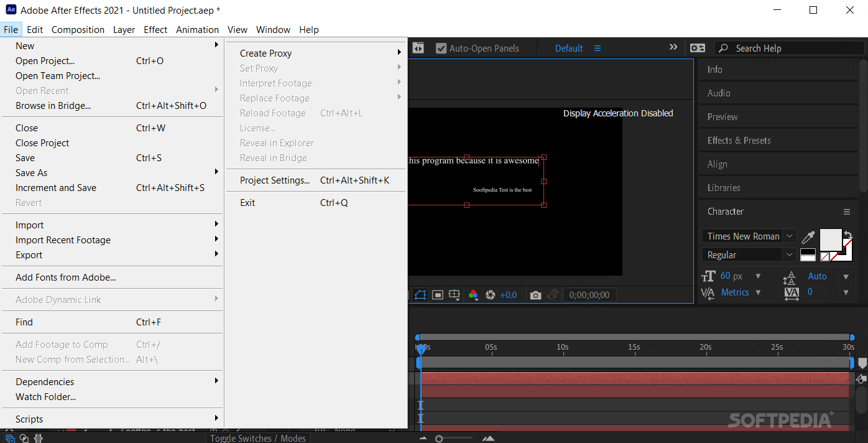Set black and white default colors swatch

click(x=808, y=254)
